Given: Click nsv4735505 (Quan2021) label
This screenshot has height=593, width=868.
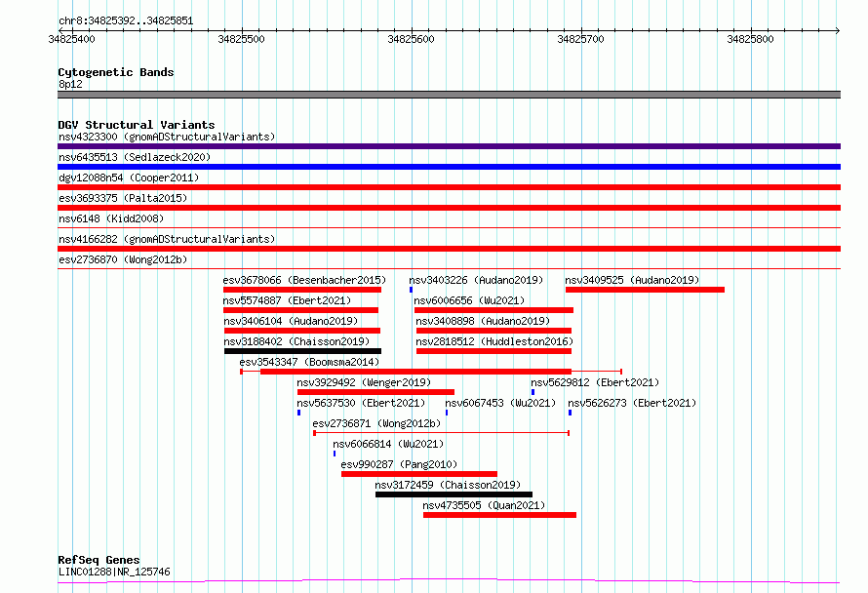Looking at the screenshot, I should [484, 505].
